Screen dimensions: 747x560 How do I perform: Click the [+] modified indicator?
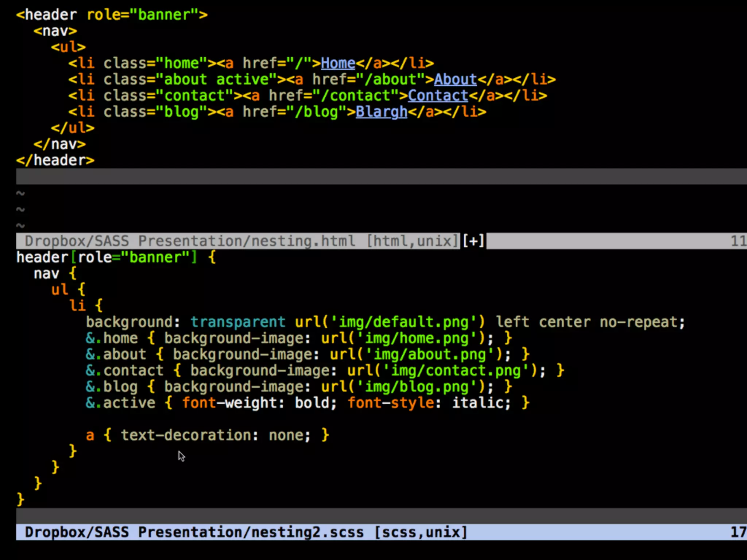coord(473,241)
